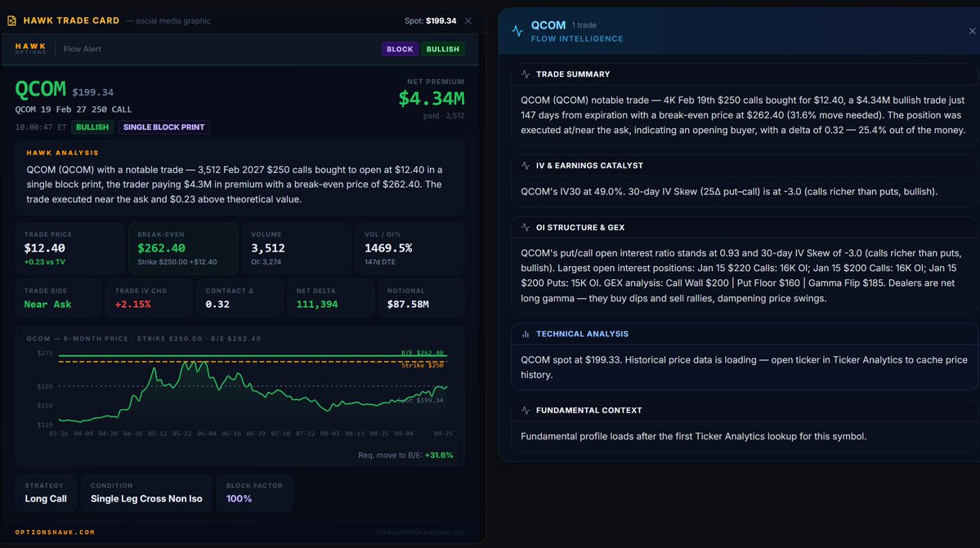Close the QCOM Flow Intelligence panel
980x548 pixels.
click(x=973, y=30)
